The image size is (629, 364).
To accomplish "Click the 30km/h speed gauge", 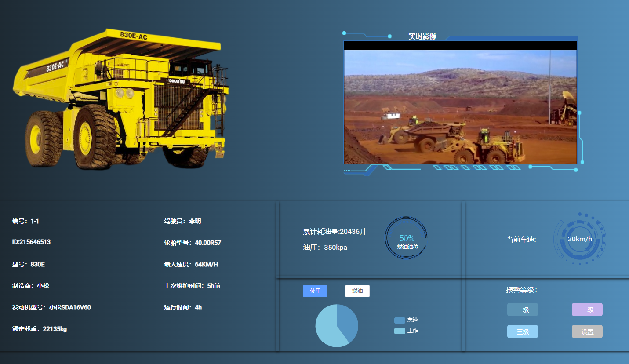I will pyautogui.click(x=580, y=239).
